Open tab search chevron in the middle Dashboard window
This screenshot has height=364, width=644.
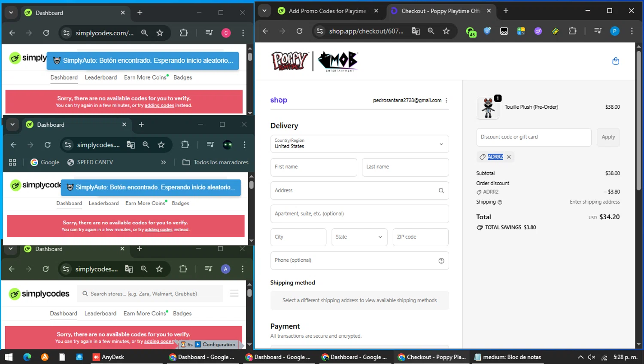(x=12, y=125)
